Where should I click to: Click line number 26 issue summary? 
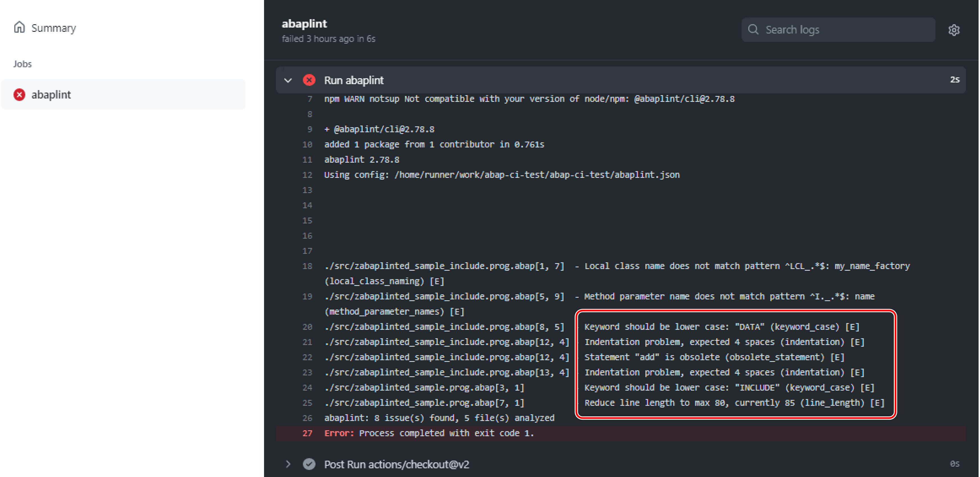[x=307, y=418]
